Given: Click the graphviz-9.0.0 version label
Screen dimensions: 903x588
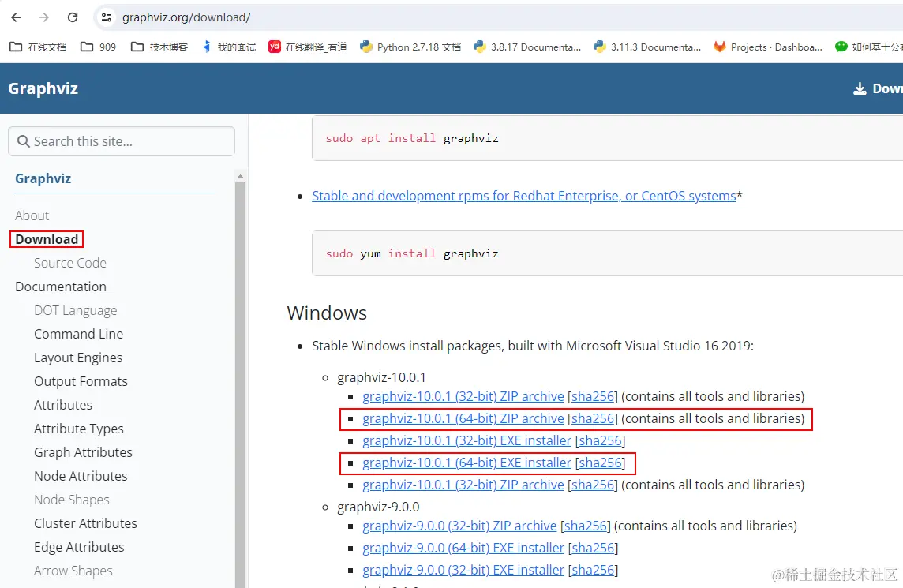Looking at the screenshot, I should [x=378, y=507].
